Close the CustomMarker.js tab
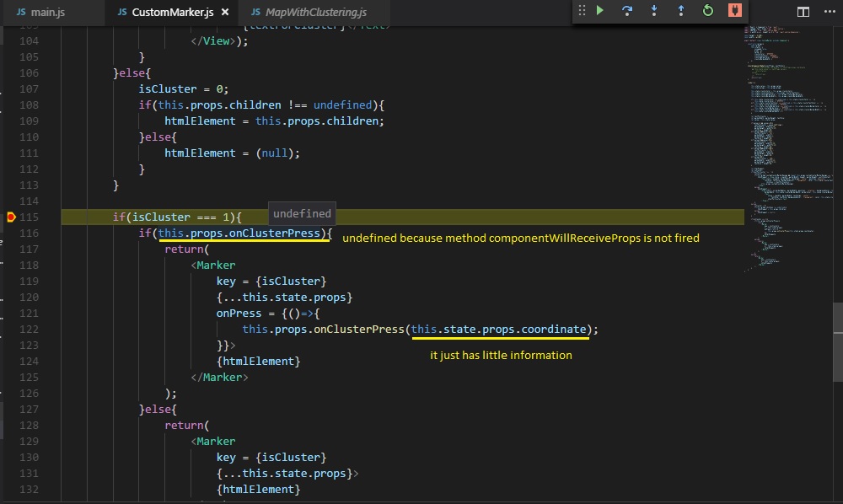Viewport: 843px width, 504px height. point(225,12)
